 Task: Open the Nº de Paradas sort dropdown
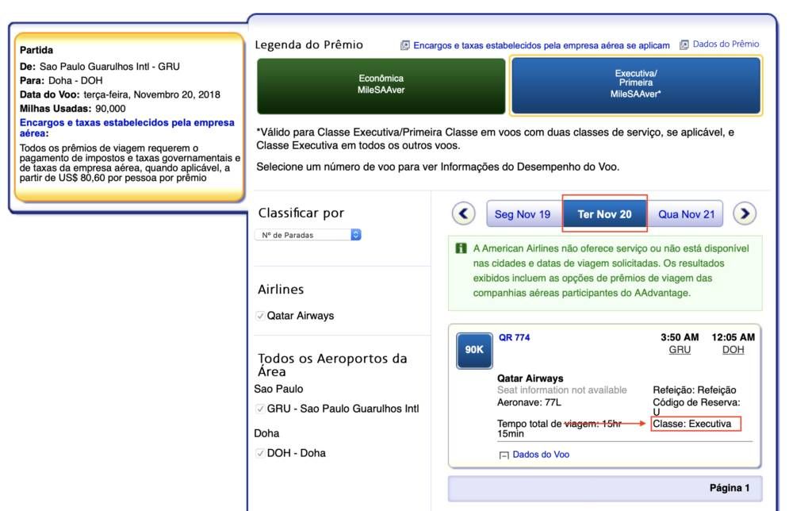tap(308, 235)
